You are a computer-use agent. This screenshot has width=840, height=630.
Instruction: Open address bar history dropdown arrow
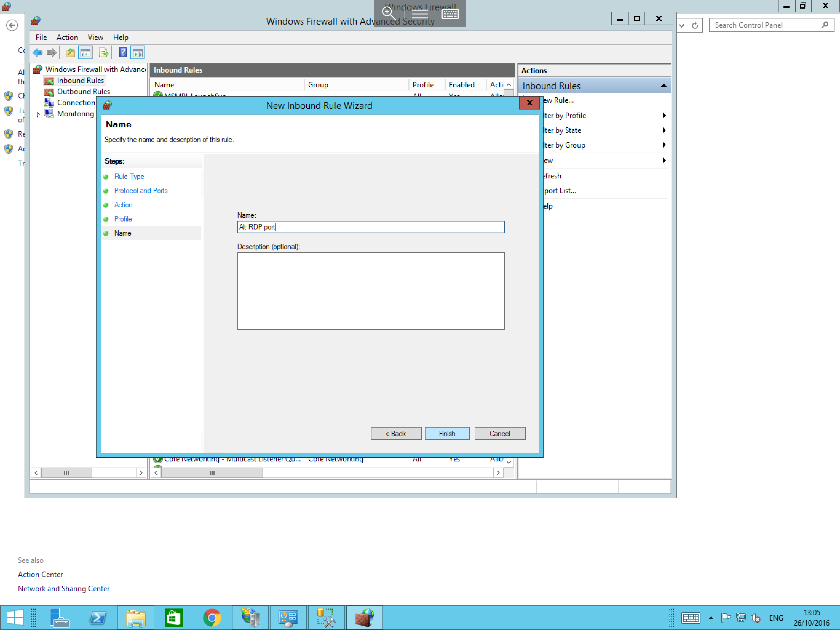tap(682, 26)
